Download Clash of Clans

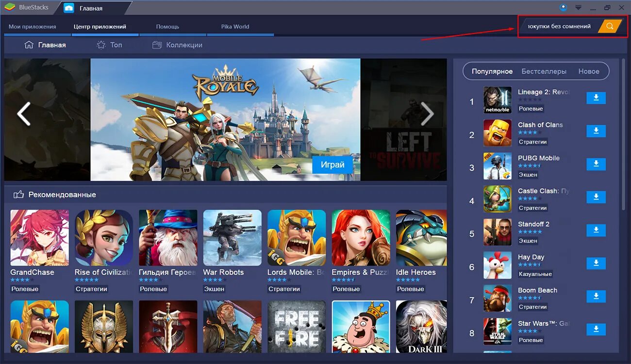[x=596, y=131]
